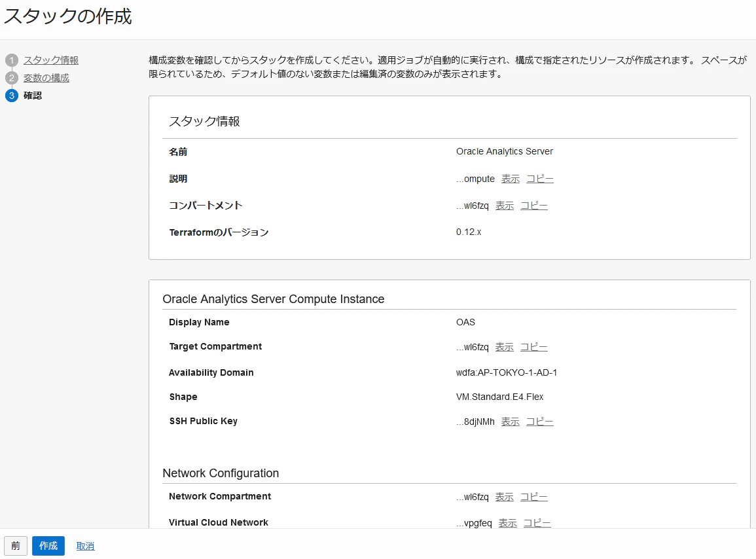Image resolution: width=756 pixels, height=559 pixels.
Task: Open step 2 変数の構成 link
Action: coord(46,78)
